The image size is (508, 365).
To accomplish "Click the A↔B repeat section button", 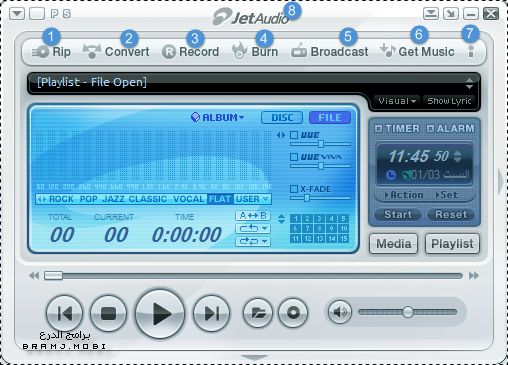I will pyautogui.click(x=253, y=216).
